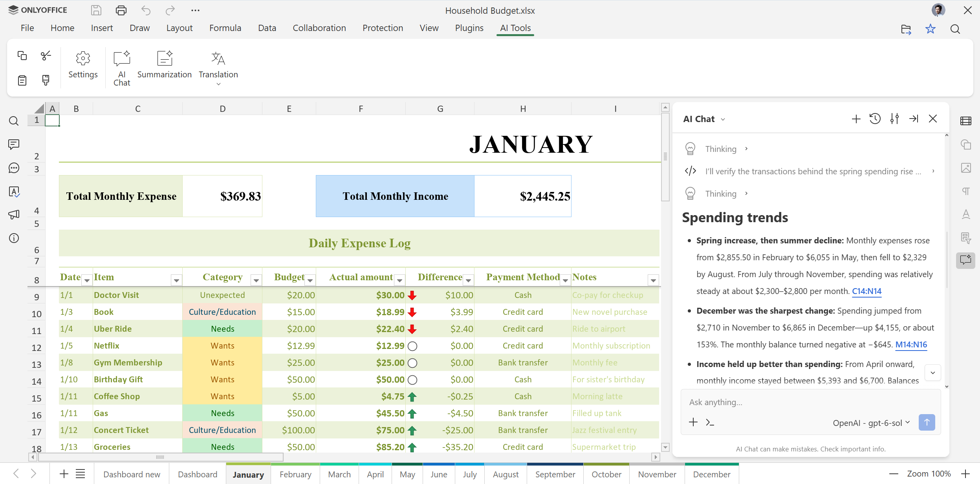Image resolution: width=980 pixels, height=484 pixels.
Task: Open cell settings in right sidebar
Action: 965,121
